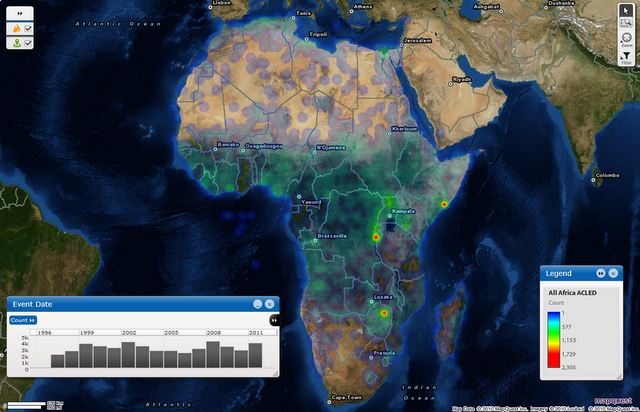Close the Legend panel

tap(614, 273)
